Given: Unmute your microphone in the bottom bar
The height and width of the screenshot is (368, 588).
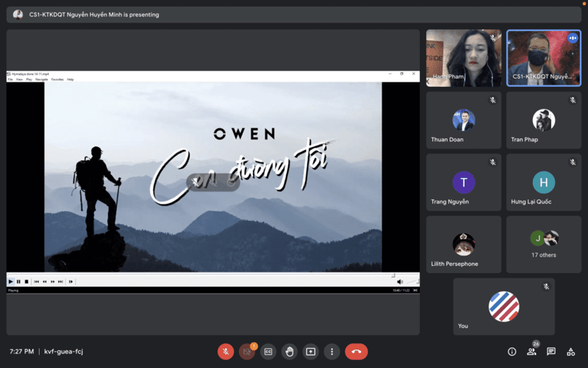Looking at the screenshot, I should (226, 352).
